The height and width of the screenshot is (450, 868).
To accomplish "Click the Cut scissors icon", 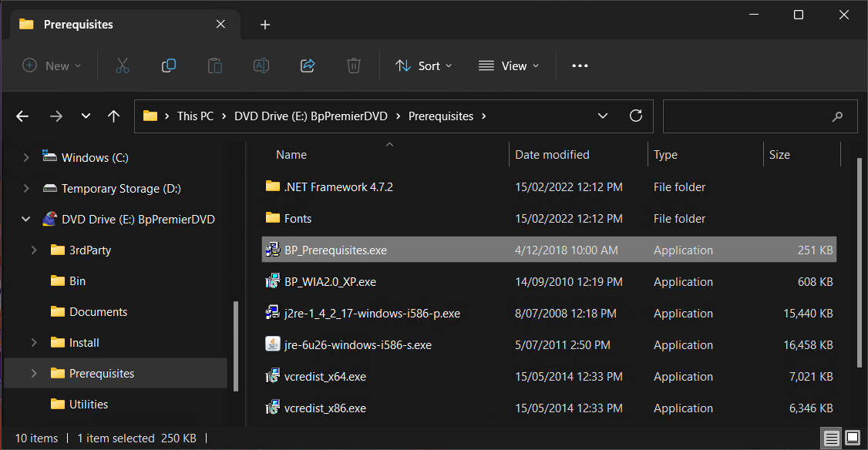I will pos(123,65).
